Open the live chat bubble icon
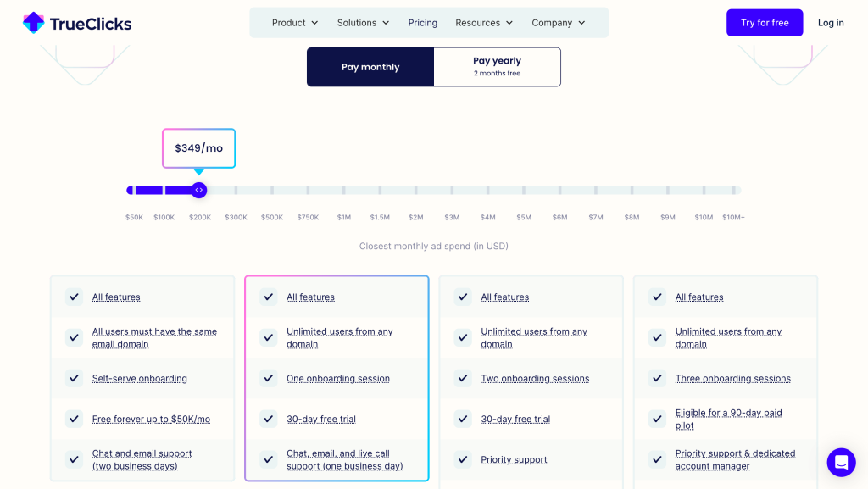 tap(841, 463)
